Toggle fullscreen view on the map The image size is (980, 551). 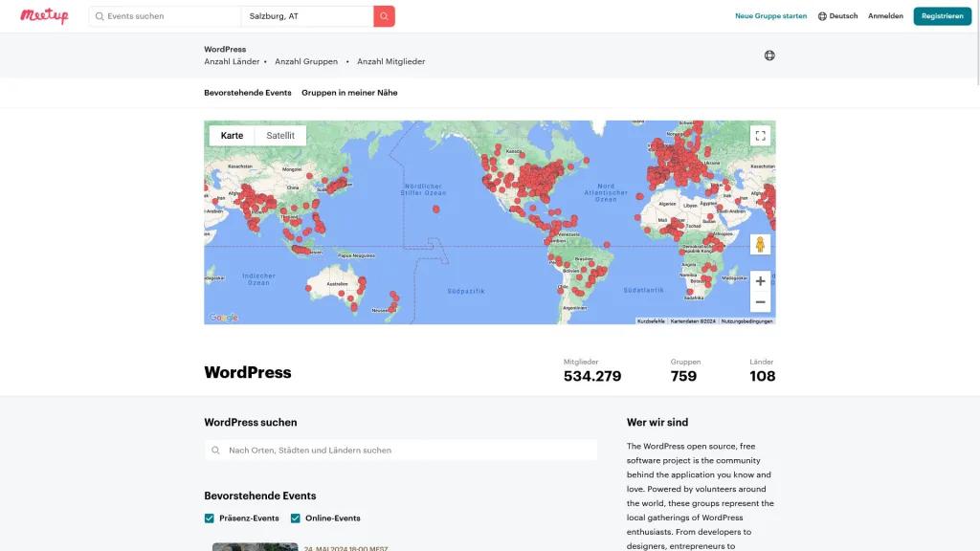pyautogui.click(x=760, y=136)
